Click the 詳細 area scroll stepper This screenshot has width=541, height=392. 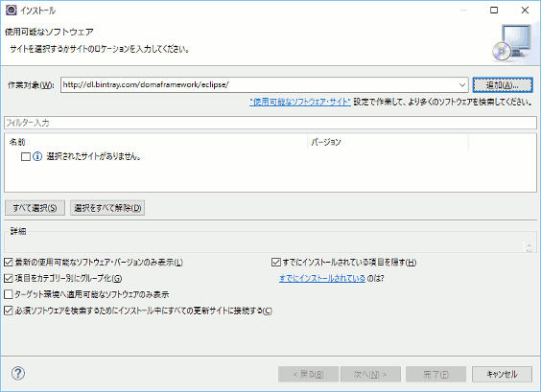(x=529, y=247)
